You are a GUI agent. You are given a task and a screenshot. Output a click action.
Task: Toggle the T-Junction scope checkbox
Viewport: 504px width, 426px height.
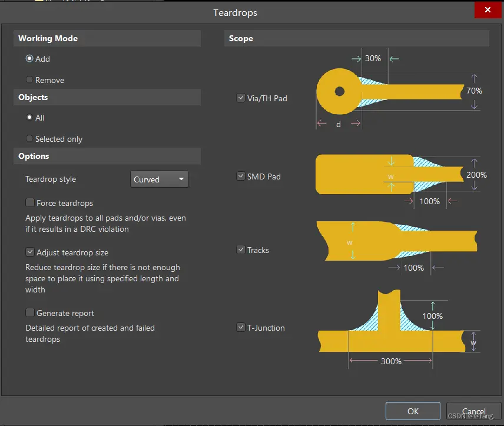click(241, 328)
